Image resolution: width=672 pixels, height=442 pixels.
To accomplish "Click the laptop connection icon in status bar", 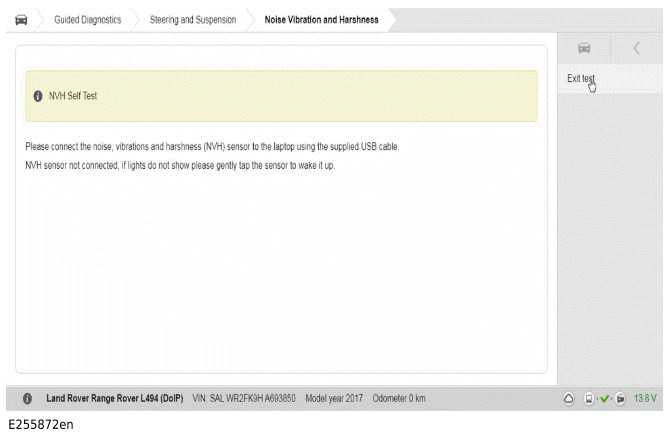I will click(x=619, y=398).
